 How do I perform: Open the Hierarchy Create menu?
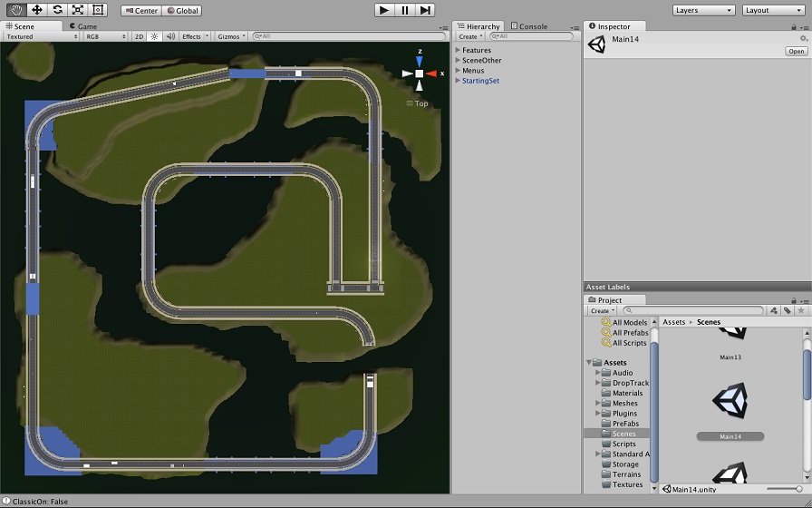tap(470, 37)
